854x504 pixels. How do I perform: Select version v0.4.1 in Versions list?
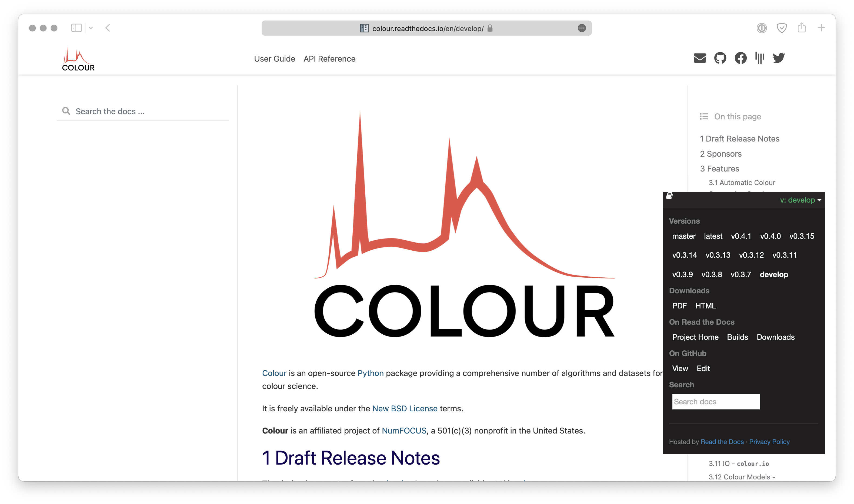tap(741, 236)
